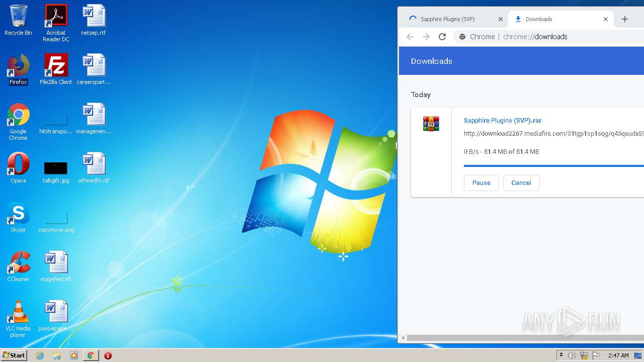Select stagefeel.rtf document icon
The width and height of the screenshot is (644, 362).
[56, 267]
